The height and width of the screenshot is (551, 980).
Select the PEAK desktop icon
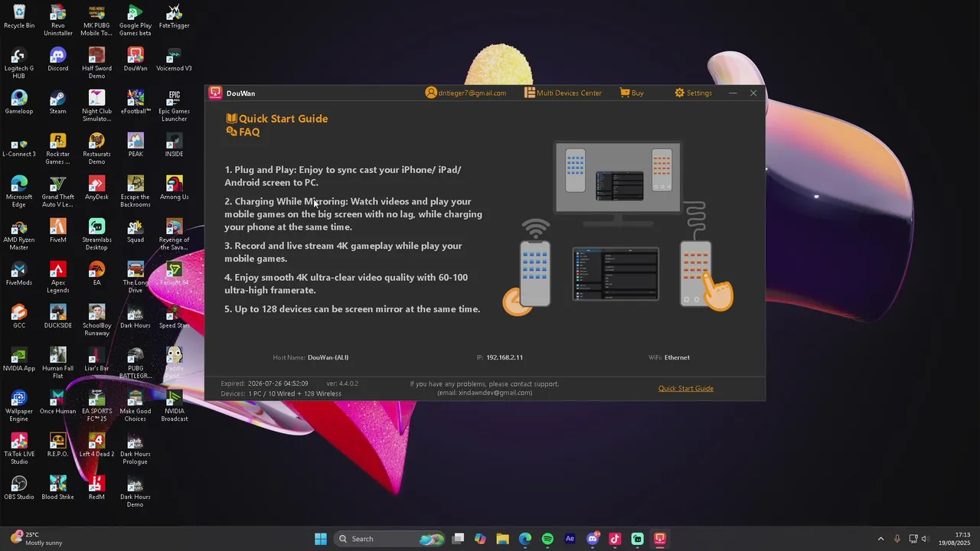coord(136,145)
